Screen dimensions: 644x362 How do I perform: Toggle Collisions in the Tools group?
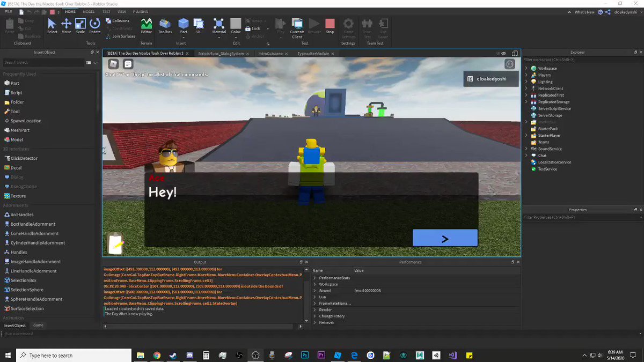pos(118,21)
